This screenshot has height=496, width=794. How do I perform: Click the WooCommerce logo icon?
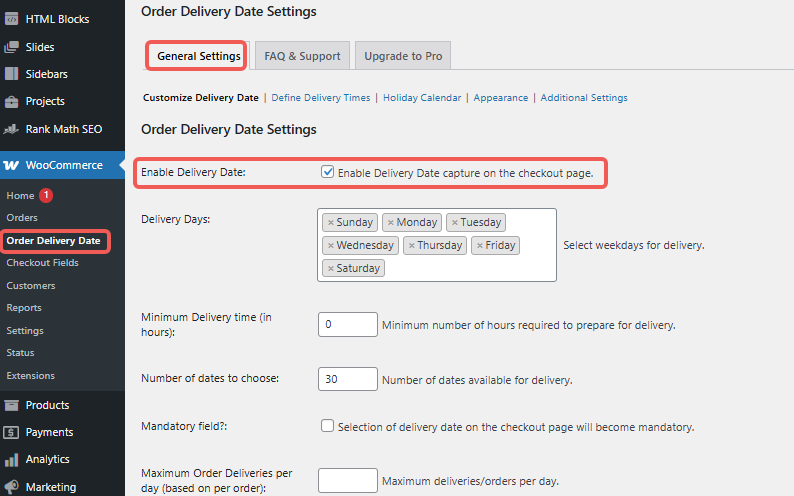pyautogui.click(x=12, y=165)
